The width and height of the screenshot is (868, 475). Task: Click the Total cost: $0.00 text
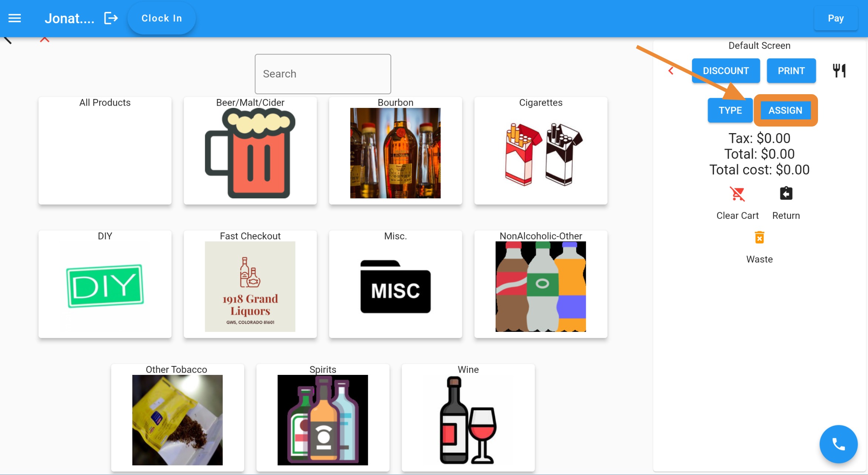point(759,170)
